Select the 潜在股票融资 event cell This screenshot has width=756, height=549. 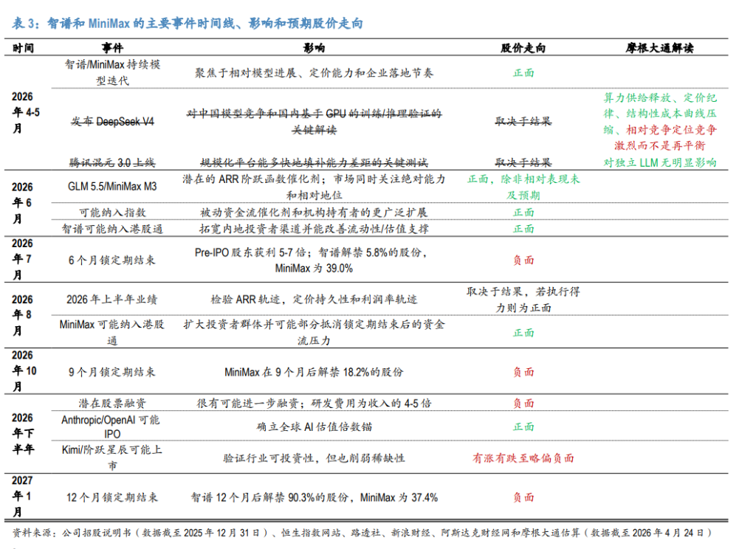coord(112,403)
